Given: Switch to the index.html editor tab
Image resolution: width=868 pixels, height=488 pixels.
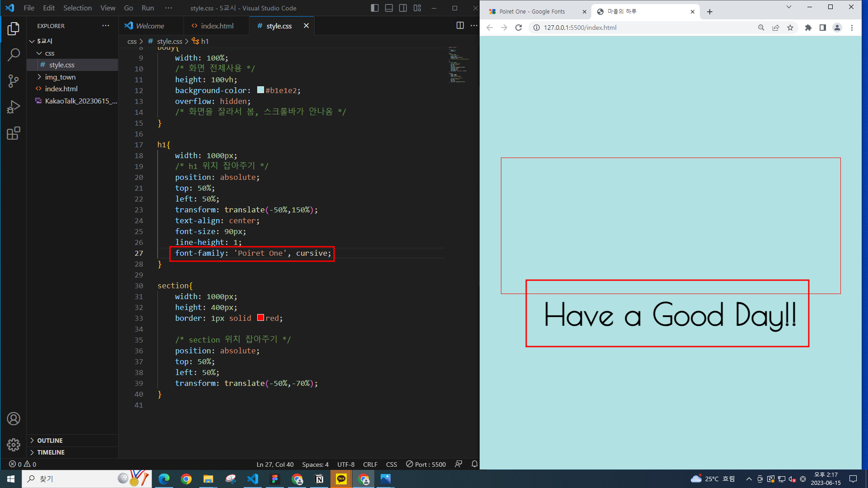Looking at the screenshot, I should (x=217, y=26).
